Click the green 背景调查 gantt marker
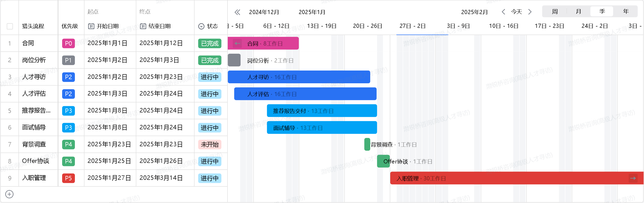 tap(367, 144)
